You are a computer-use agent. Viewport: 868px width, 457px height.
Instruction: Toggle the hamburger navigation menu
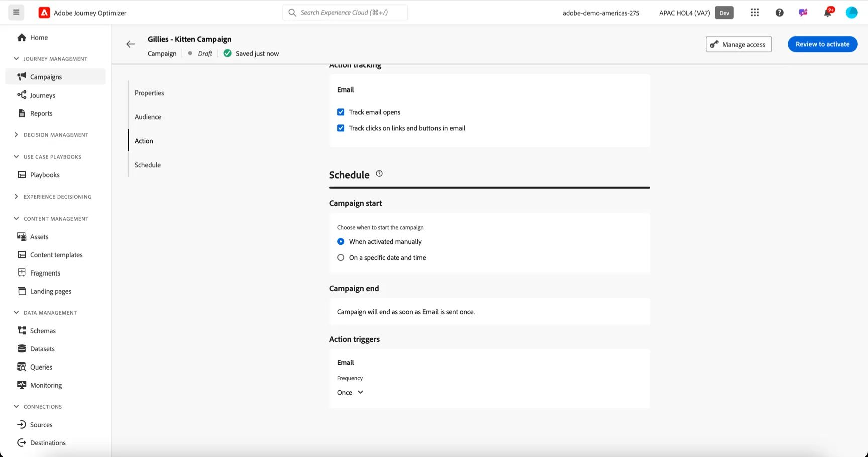(16, 12)
